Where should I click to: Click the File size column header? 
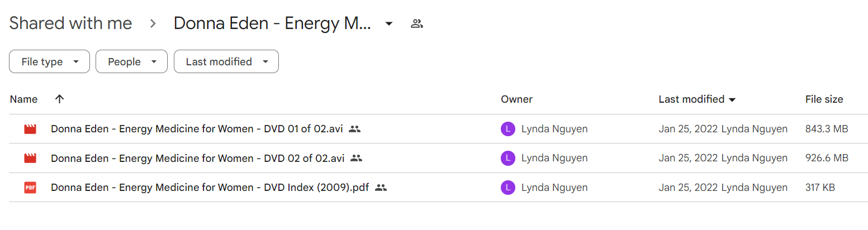pyautogui.click(x=824, y=99)
